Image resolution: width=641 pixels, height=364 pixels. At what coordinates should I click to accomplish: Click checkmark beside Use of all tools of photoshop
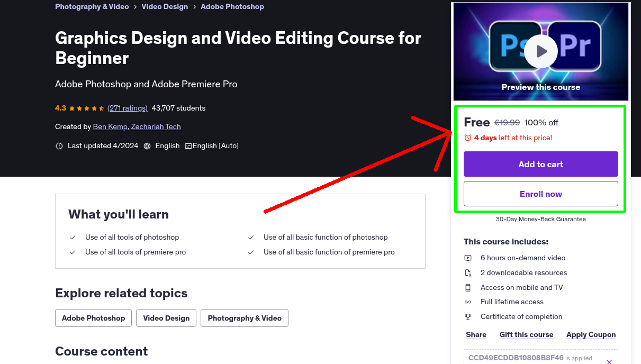tap(73, 238)
